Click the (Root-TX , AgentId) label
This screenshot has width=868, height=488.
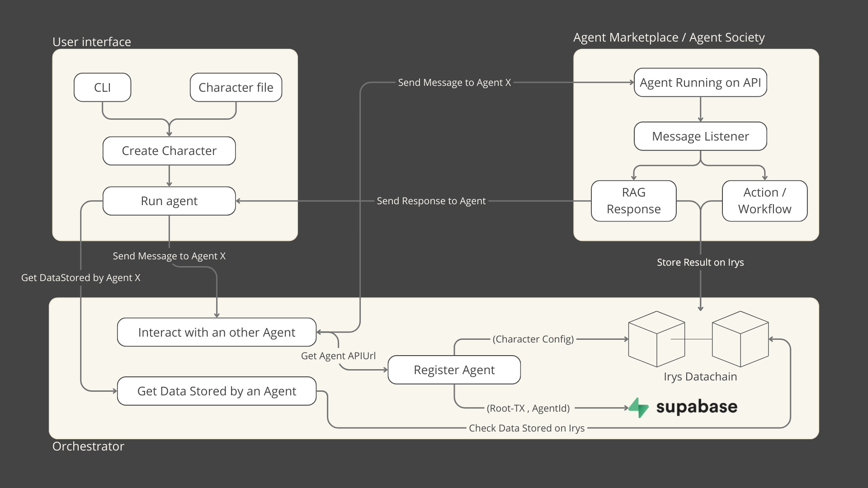[528, 408]
